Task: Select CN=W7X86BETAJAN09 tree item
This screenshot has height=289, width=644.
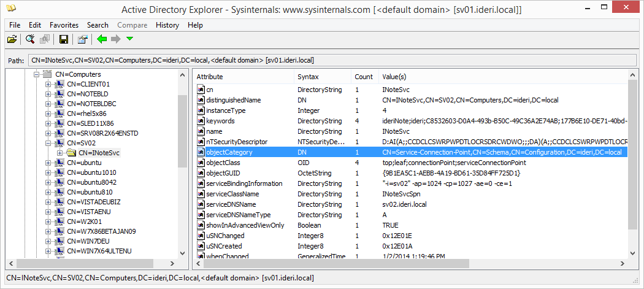Action: 101,231
